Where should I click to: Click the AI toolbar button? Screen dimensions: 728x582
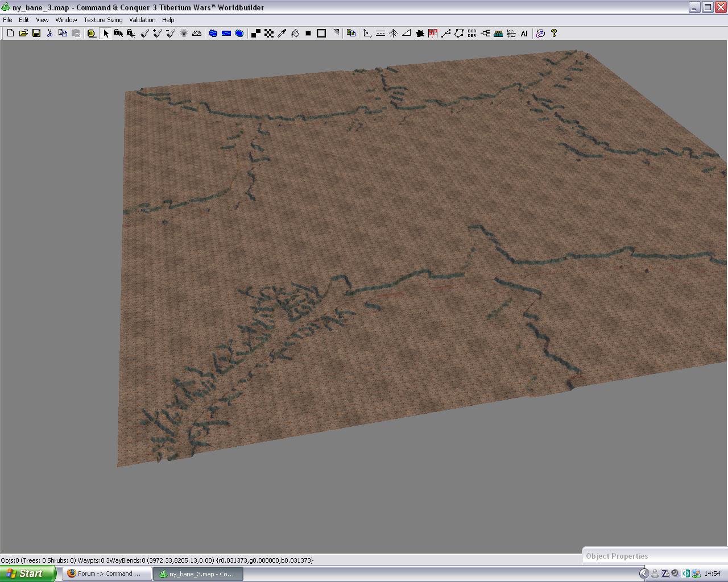pyautogui.click(x=524, y=34)
